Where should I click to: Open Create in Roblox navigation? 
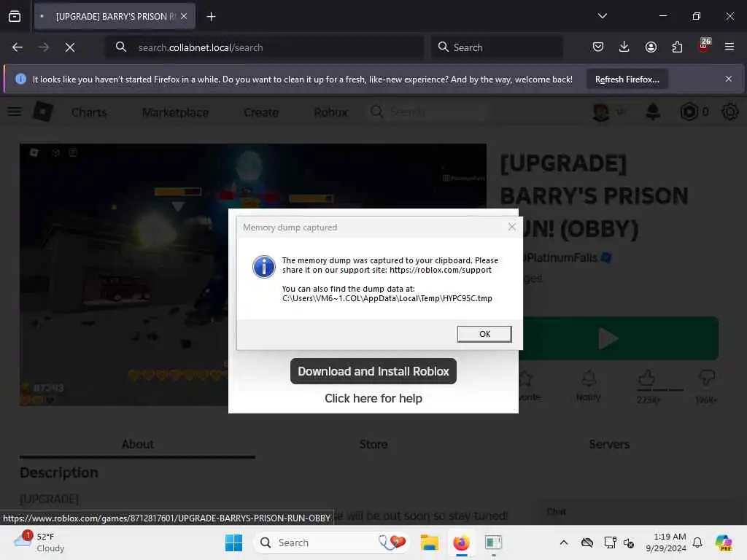tap(261, 112)
